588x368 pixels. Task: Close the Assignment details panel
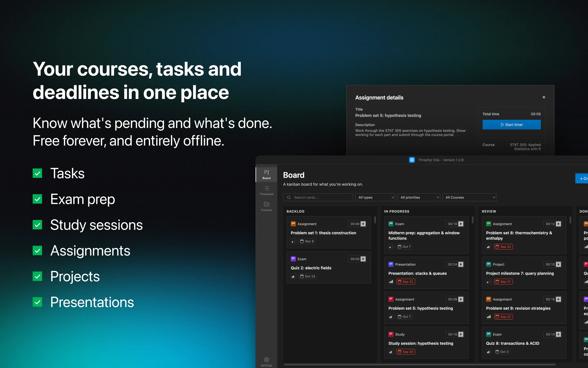point(544,97)
